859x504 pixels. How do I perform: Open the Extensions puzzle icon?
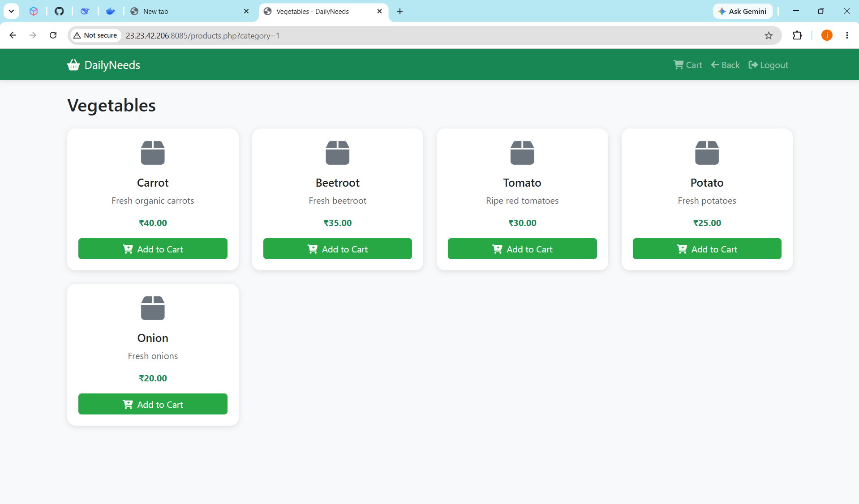tap(797, 35)
